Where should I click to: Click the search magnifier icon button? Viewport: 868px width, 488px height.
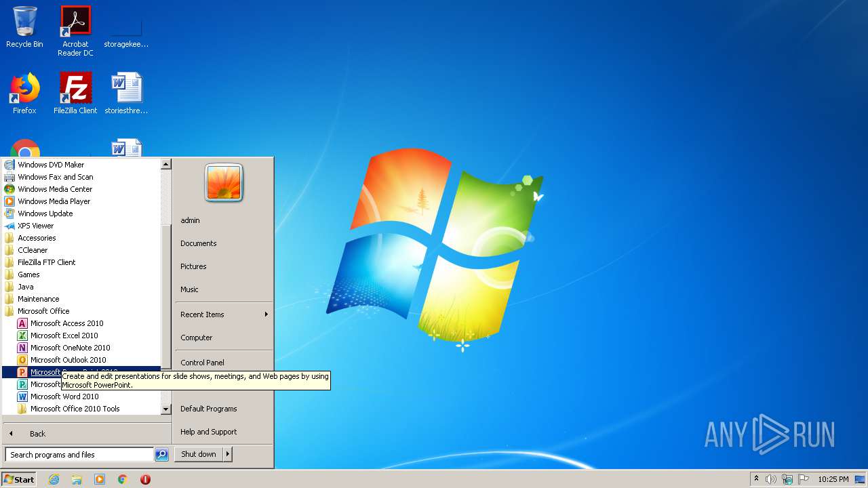161,455
